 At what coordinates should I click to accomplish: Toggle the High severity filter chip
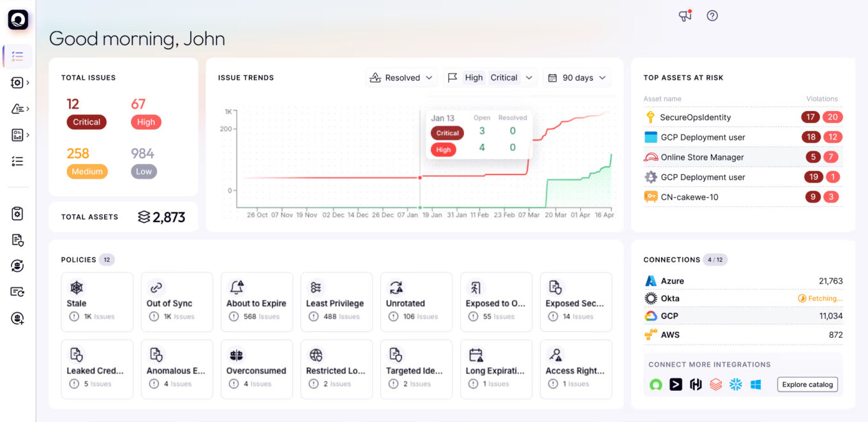click(474, 78)
